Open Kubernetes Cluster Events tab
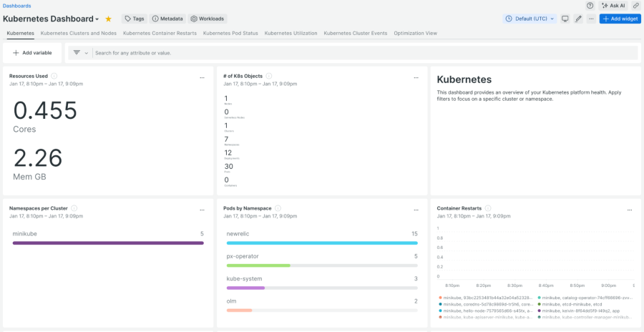 356,33
